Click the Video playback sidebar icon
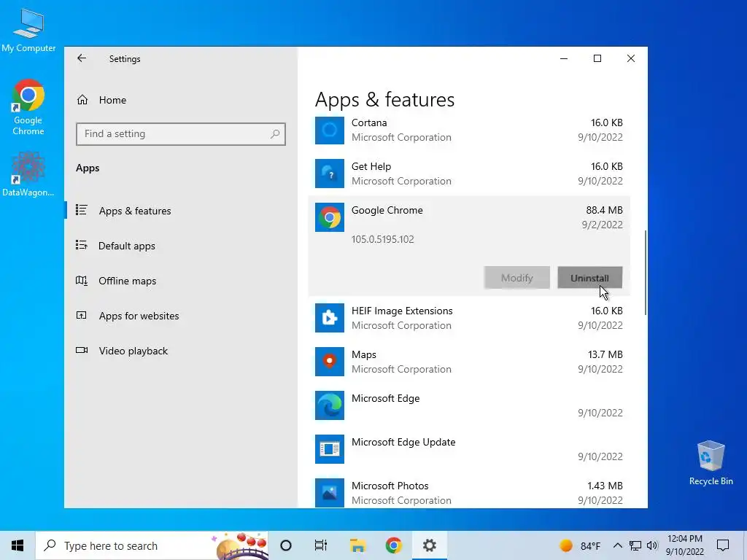This screenshot has height=560, width=747. click(82, 351)
